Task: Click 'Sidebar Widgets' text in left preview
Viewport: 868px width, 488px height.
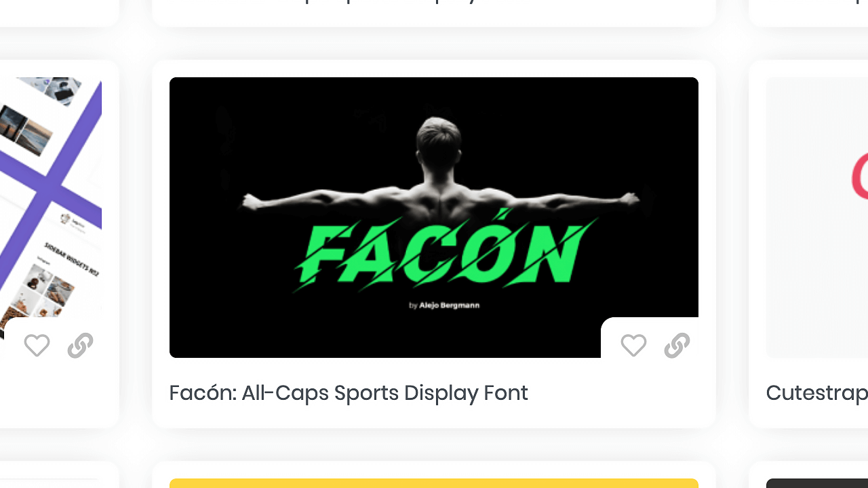Action: coord(72,259)
